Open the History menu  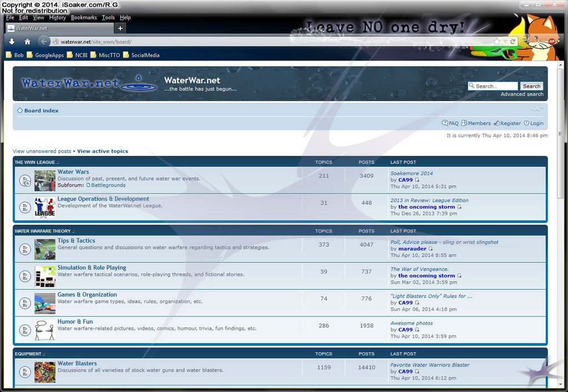pyautogui.click(x=58, y=17)
